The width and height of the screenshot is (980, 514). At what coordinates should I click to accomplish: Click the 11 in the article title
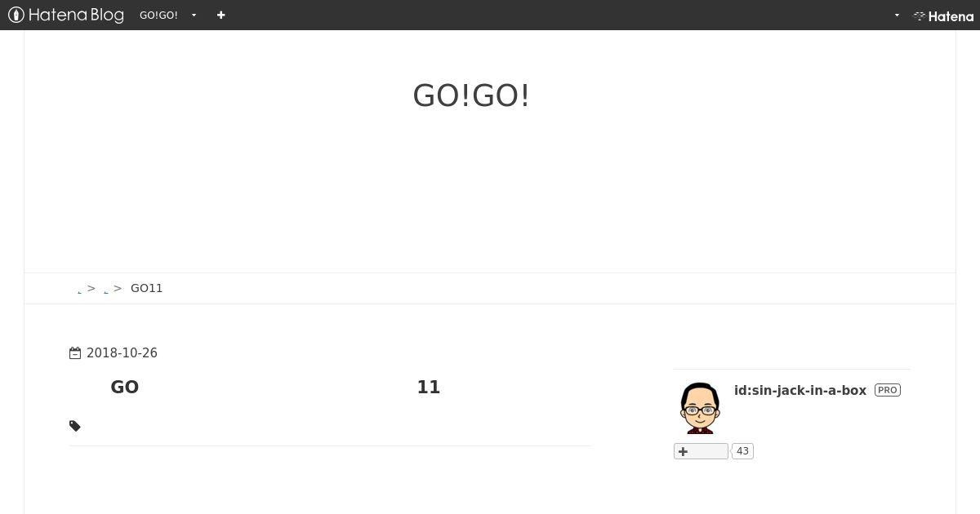[x=429, y=387]
